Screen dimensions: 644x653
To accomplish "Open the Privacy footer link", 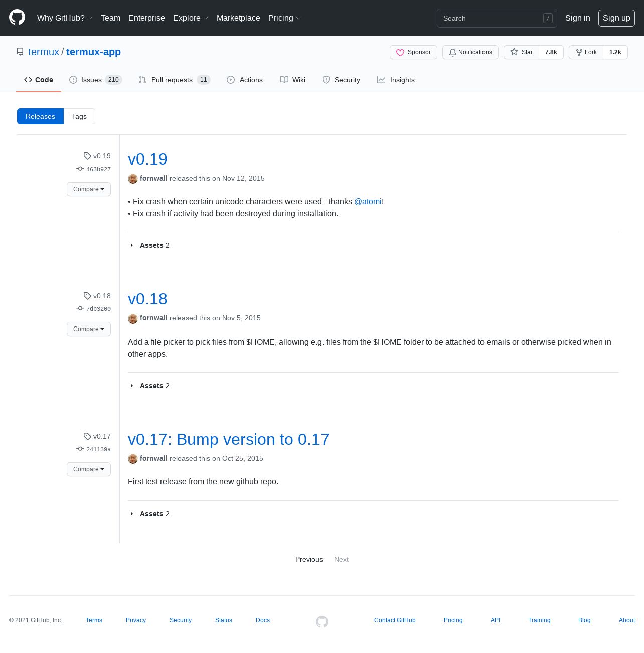I will tap(136, 620).
